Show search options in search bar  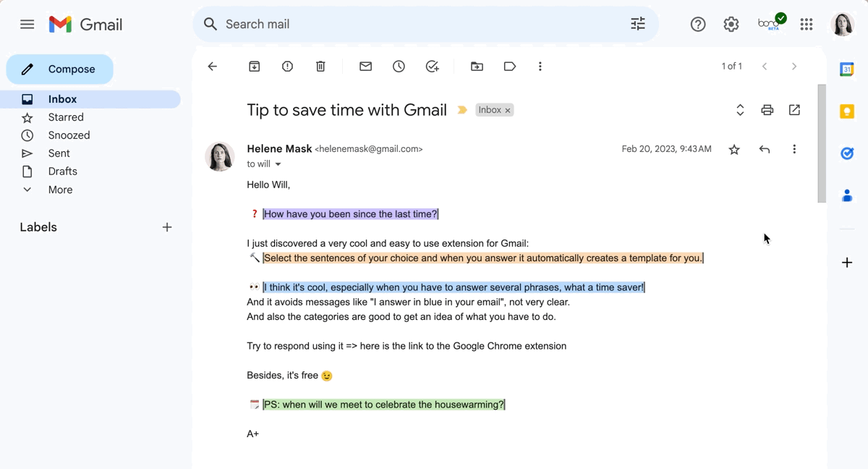(638, 24)
